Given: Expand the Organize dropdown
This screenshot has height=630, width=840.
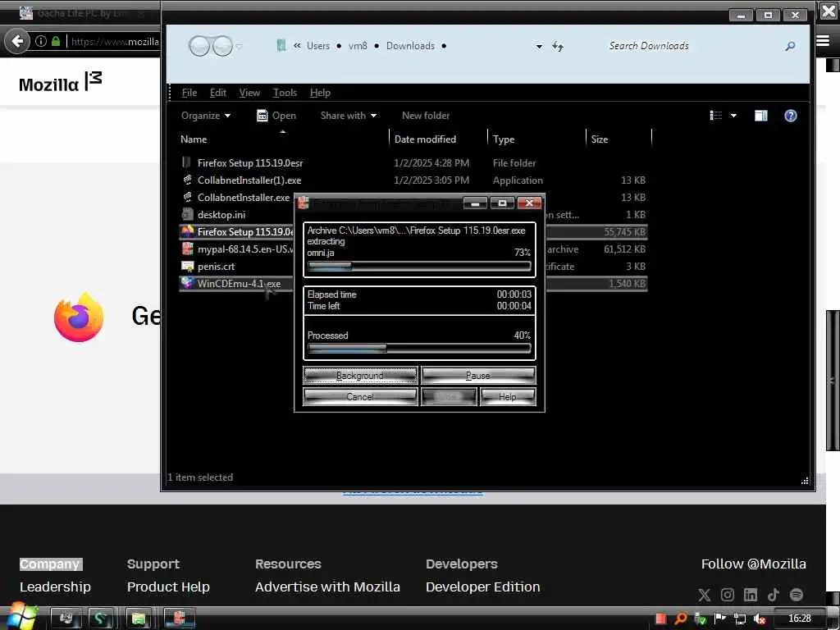Looking at the screenshot, I should (x=206, y=116).
